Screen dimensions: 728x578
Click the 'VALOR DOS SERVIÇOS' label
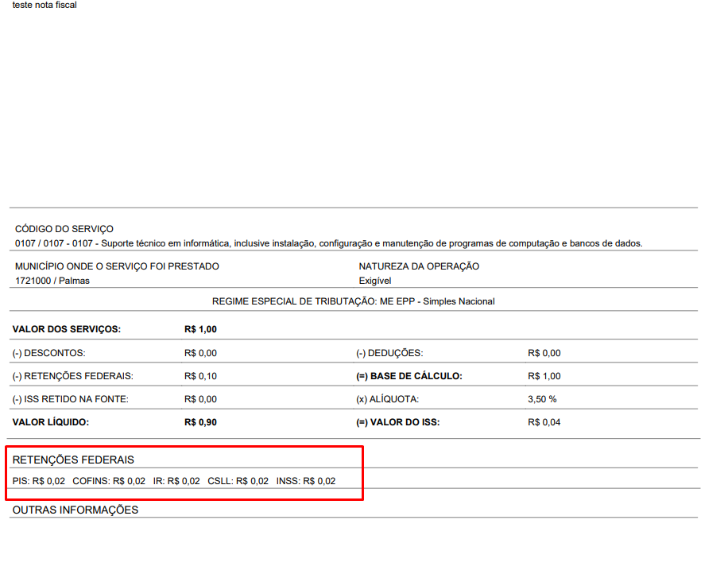click(67, 329)
